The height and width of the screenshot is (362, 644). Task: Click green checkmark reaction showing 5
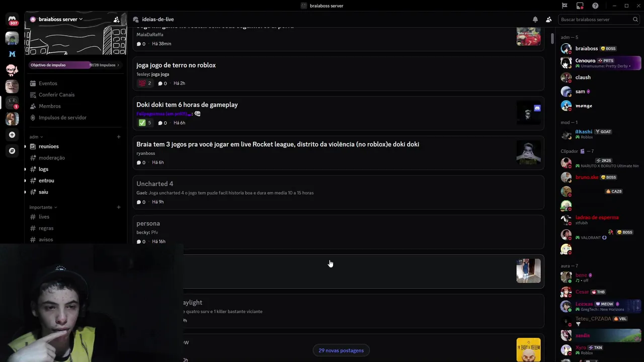[144, 123]
